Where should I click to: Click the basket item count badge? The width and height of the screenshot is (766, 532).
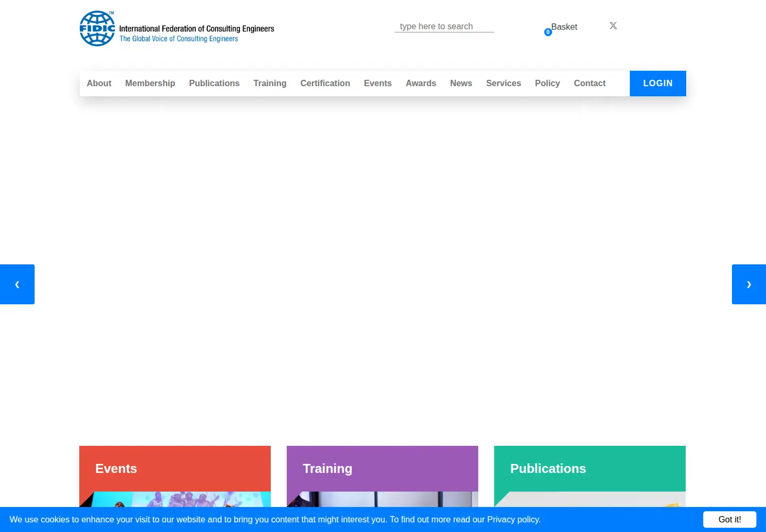click(548, 32)
